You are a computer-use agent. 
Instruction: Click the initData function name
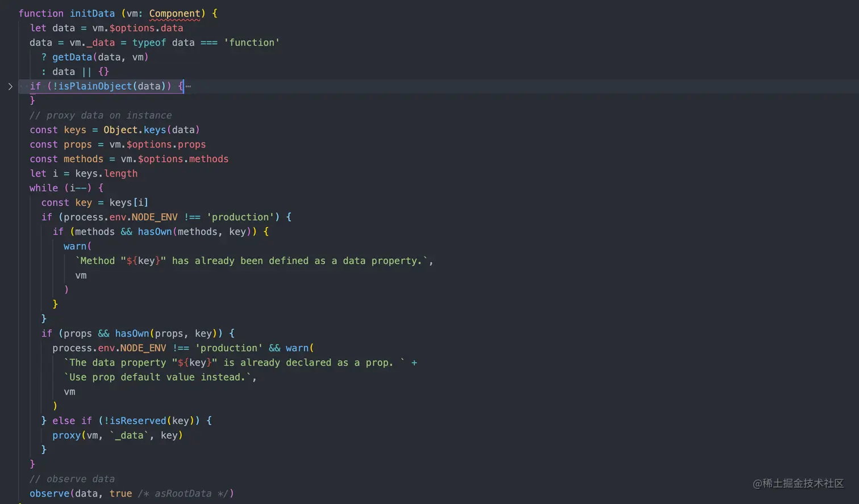[92, 13]
